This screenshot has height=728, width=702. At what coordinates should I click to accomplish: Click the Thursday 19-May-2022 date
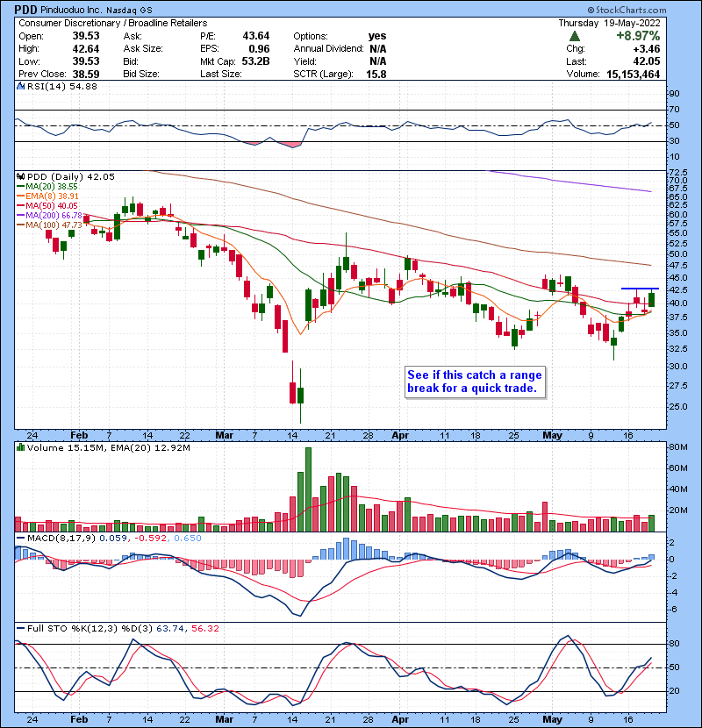tap(609, 23)
